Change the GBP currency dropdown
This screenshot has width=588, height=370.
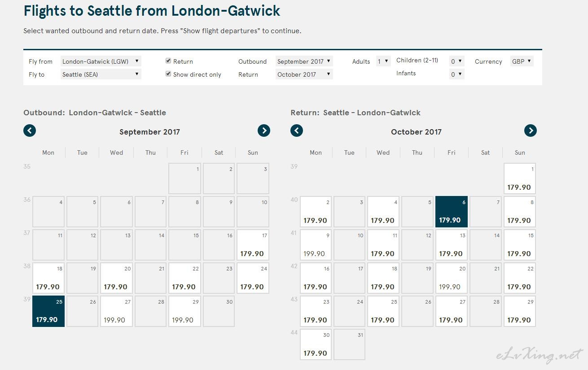(522, 61)
